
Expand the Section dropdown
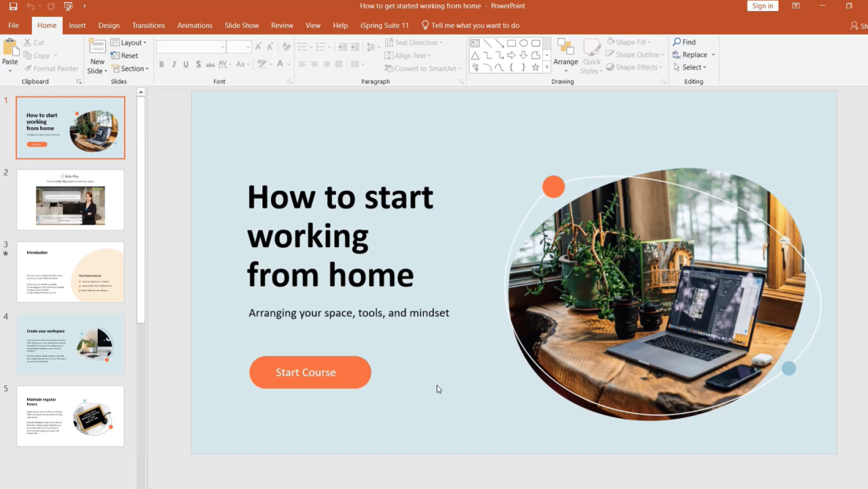130,69
